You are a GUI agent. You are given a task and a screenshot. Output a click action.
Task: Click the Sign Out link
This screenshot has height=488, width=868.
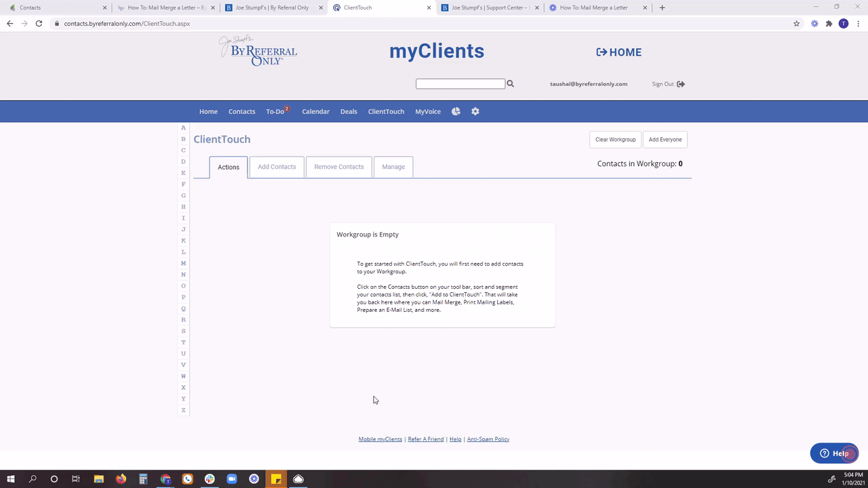[x=663, y=84]
